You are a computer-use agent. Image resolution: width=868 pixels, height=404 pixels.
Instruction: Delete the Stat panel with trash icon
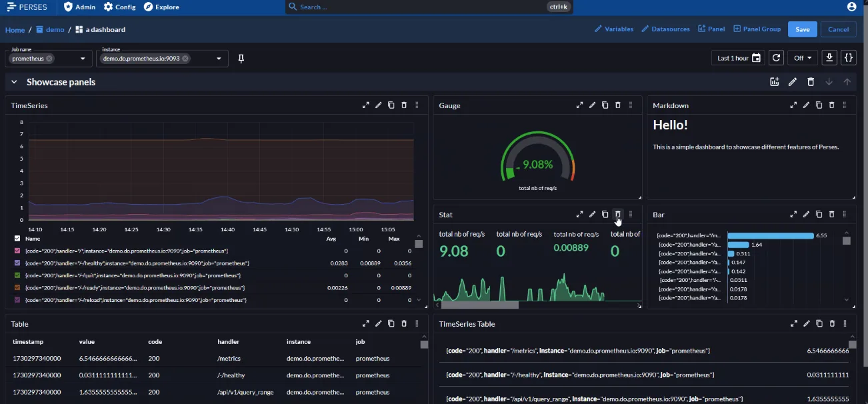coord(618,215)
